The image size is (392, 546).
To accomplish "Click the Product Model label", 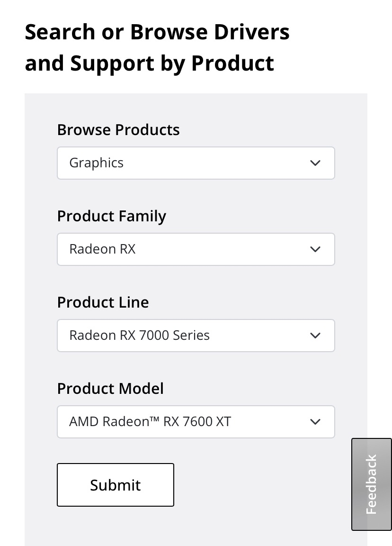I will click(x=110, y=389).
